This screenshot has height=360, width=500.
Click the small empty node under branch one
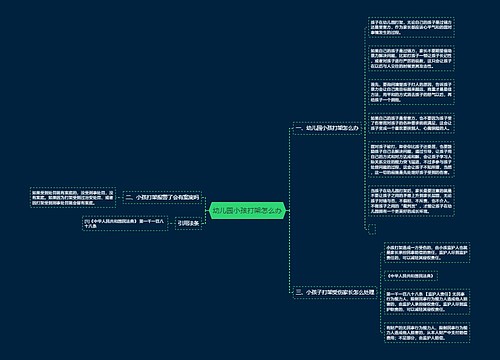coord(372,229)
